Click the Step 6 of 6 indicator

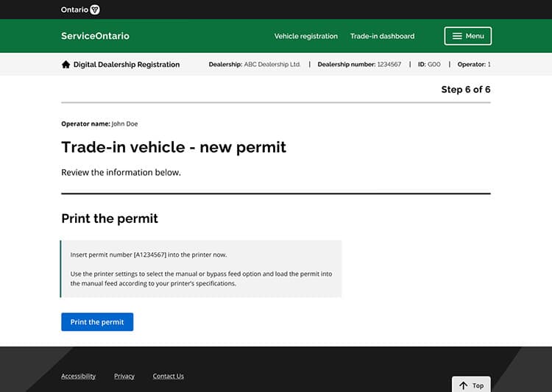pyautogui.click(x=465, y=90)
